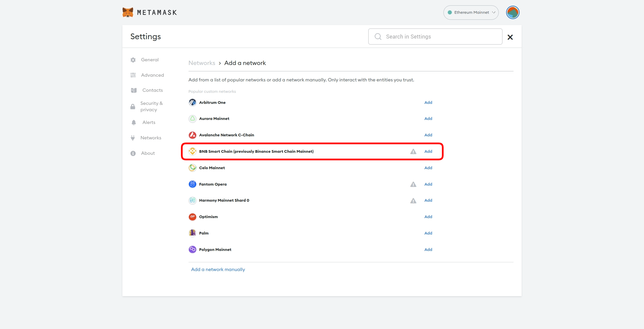Image resolution: width=644 pixels, height=329 pixels.
Task: Click the General gear icon
Action: click(133, 60)
